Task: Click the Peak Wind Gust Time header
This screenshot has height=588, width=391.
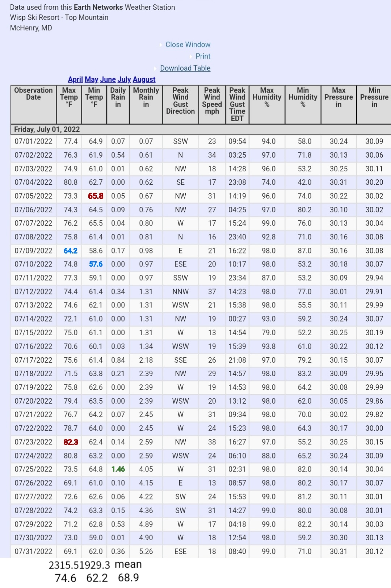Action: [237, 104]
